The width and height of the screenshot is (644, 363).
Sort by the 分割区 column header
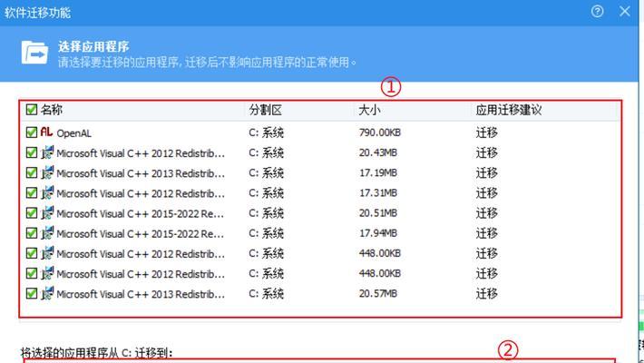click(265, 110)
